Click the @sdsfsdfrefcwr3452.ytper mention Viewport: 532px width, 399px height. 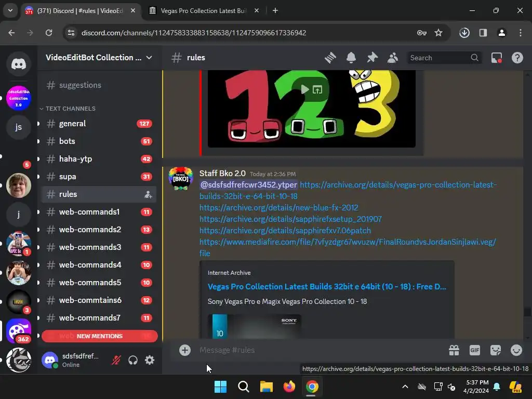[x=248, y=185]
